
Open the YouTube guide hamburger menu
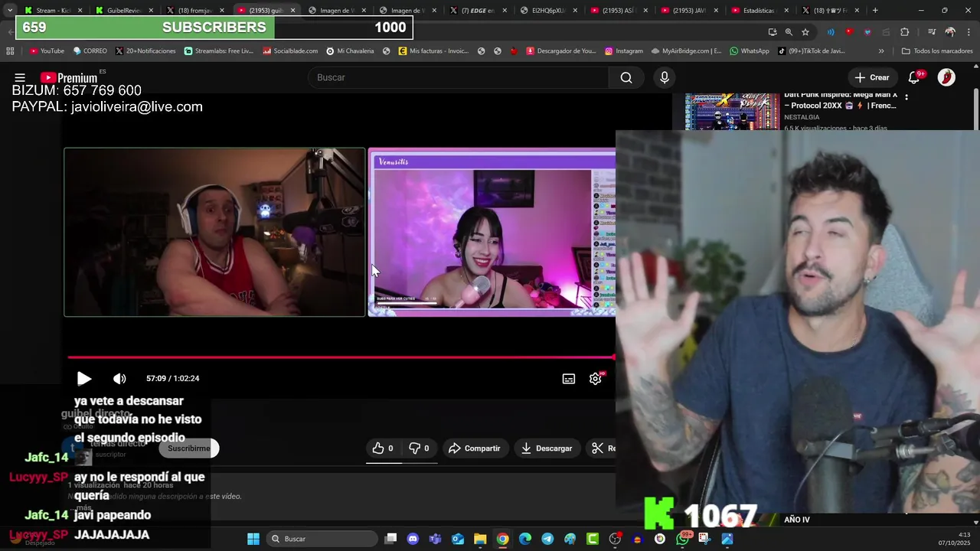tap(20, 77)
